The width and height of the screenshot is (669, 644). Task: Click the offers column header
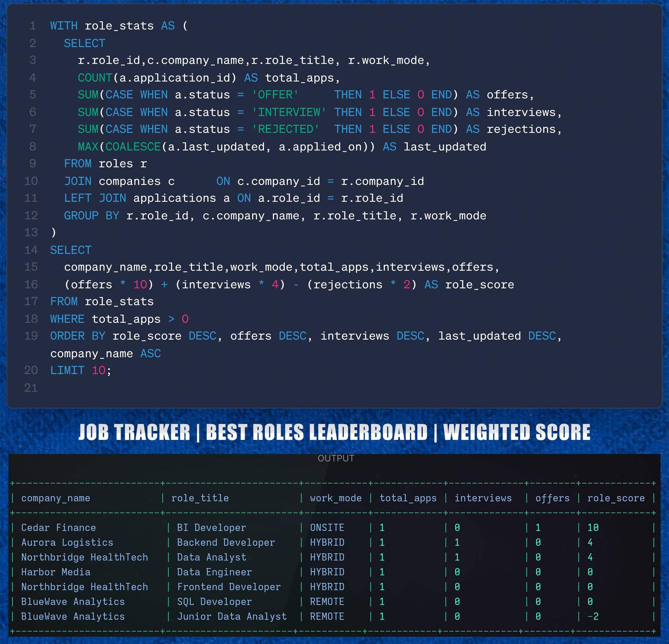click(553, 498)
